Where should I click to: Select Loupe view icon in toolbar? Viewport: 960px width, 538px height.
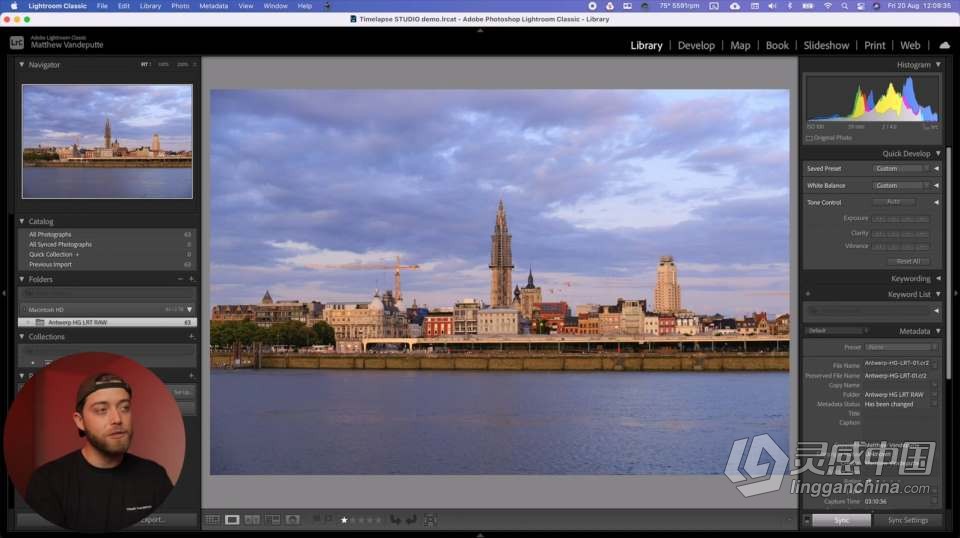pyautogui.click(x=232, y=520)
